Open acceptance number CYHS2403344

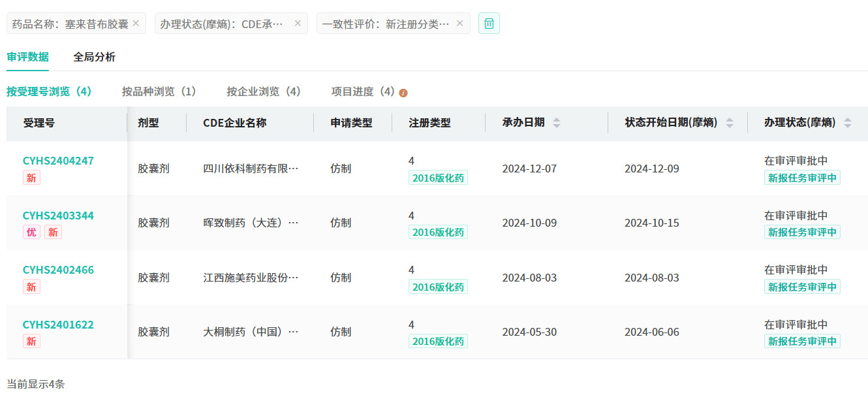pyautogui.click(x=58, y=216)
